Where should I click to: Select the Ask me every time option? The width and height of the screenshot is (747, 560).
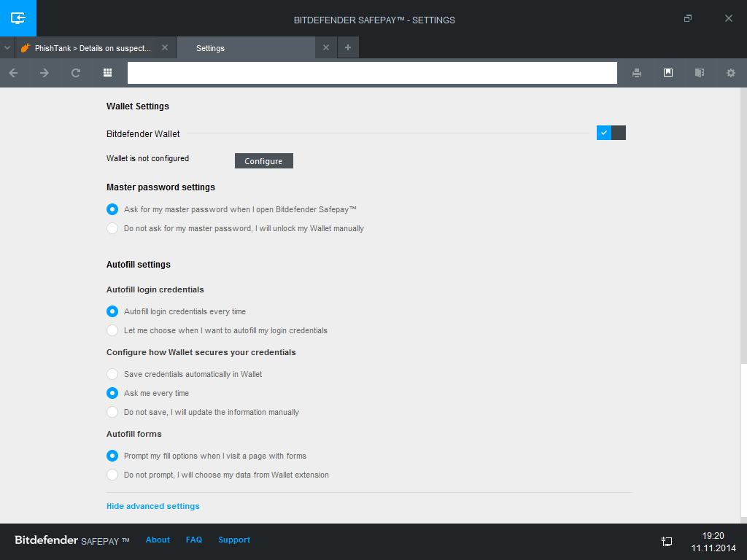[x=112, y=393]
